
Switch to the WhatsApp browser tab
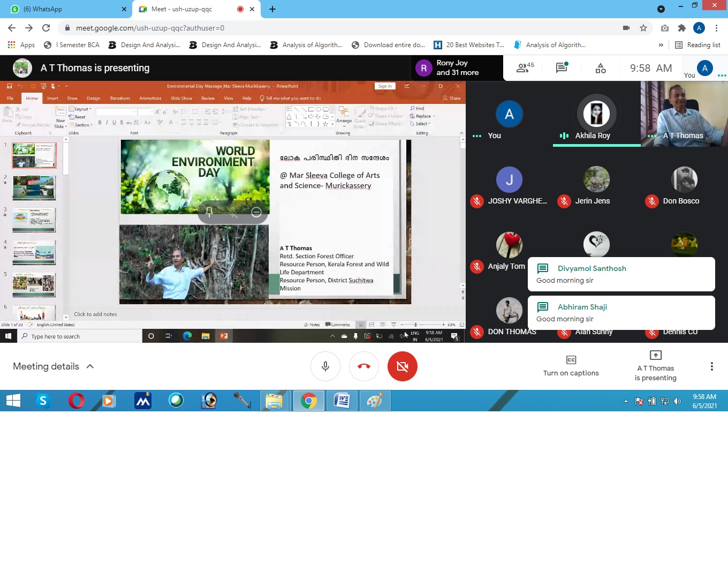click(x=64, y=9)
